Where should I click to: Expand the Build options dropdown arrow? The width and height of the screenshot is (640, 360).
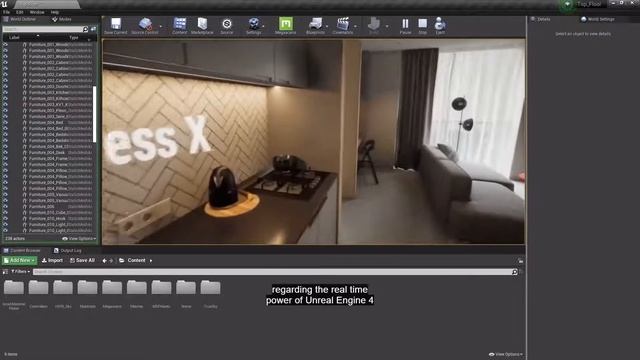coord(387,26)
